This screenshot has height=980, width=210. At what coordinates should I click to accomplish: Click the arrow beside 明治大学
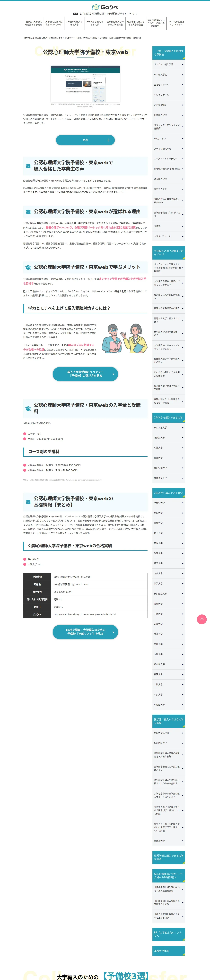pyautogui.click(x=183, y=448)
